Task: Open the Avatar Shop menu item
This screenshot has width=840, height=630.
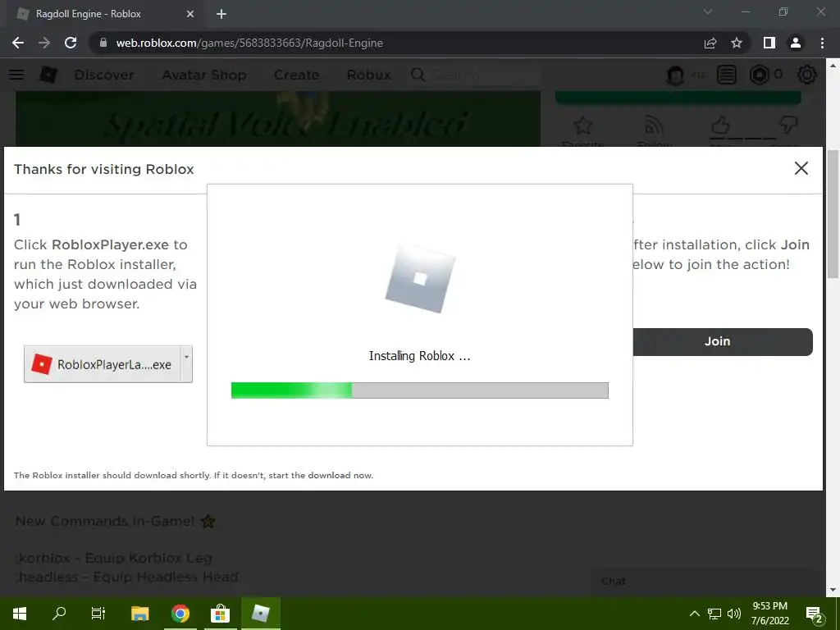Action: [x=204, y=75]
